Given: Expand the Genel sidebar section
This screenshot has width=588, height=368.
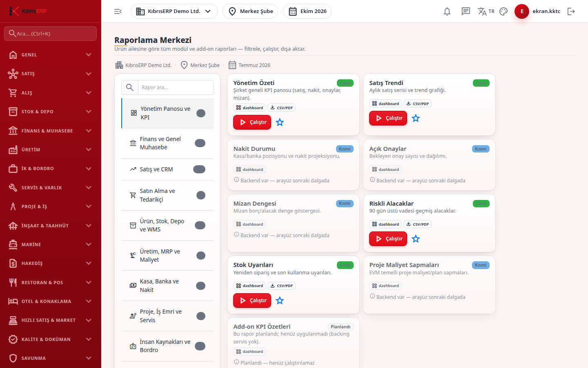Looking at the screenshot, I should tap(51, 55).
